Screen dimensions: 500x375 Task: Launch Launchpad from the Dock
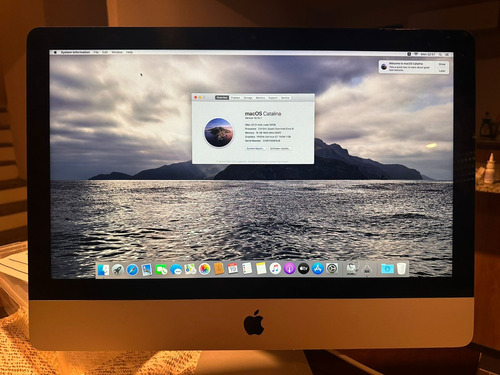click(x=118, y=269)
